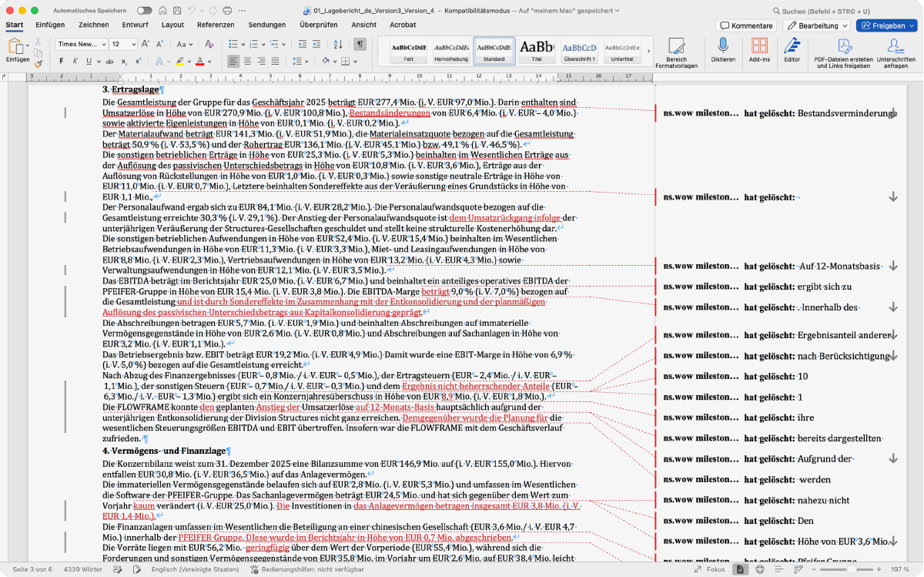Toggle Fokus mode in status bar
This screenshot has height=577, width=924.
click(x=710, y=569)
